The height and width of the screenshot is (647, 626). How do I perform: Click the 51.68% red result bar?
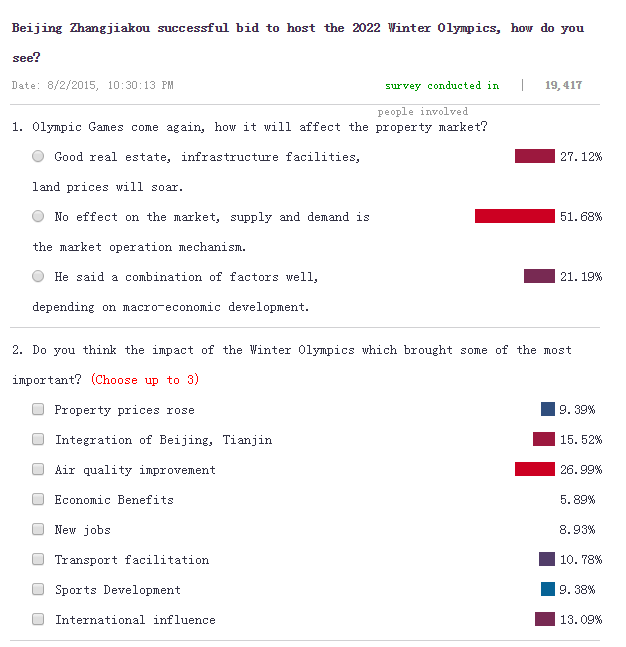[x=514, y=217]
